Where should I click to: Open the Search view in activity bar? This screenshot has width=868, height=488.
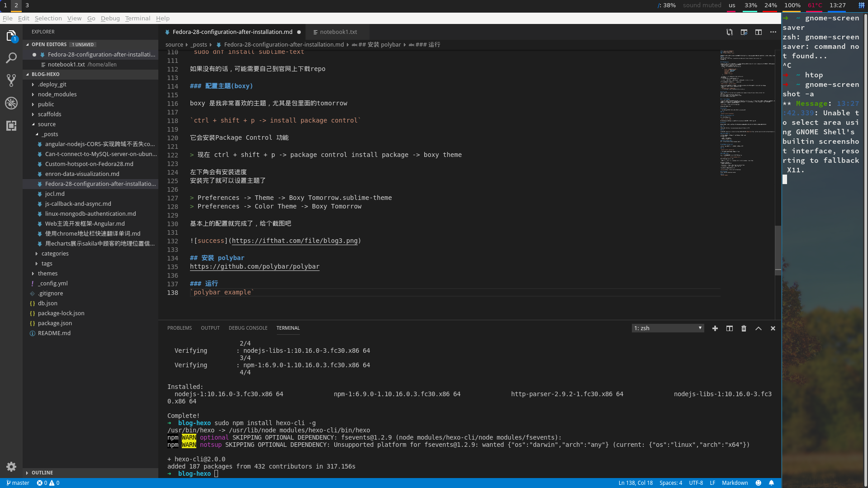11,58
